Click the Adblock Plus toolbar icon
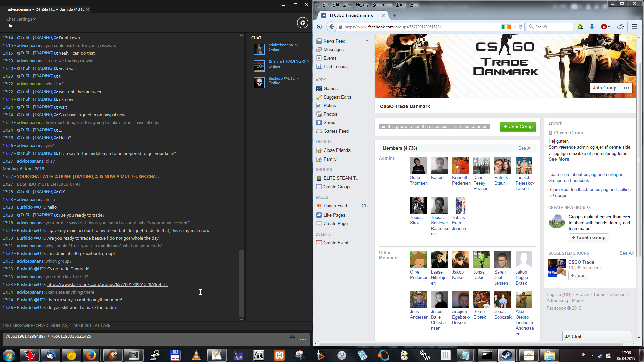 tap(604, 27)
